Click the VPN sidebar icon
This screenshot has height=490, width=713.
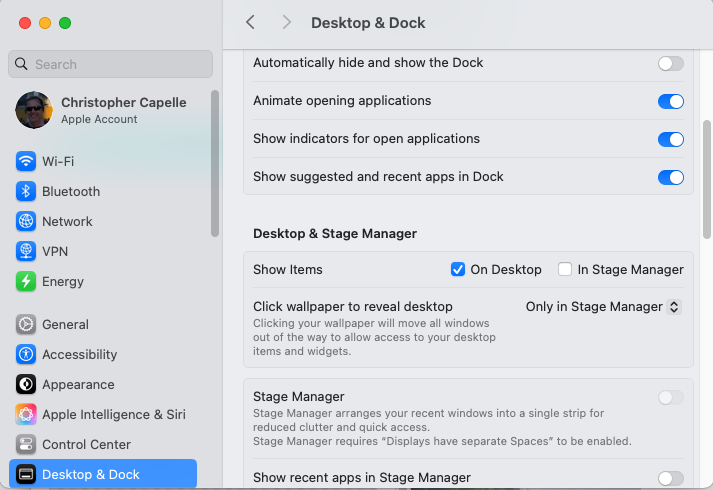point(26,251)
